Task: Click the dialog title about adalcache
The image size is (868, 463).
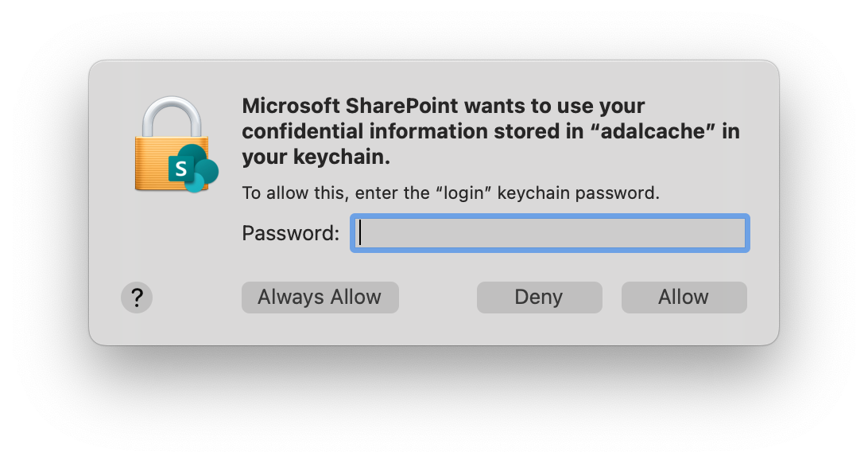Action: [x=490, y=130]
